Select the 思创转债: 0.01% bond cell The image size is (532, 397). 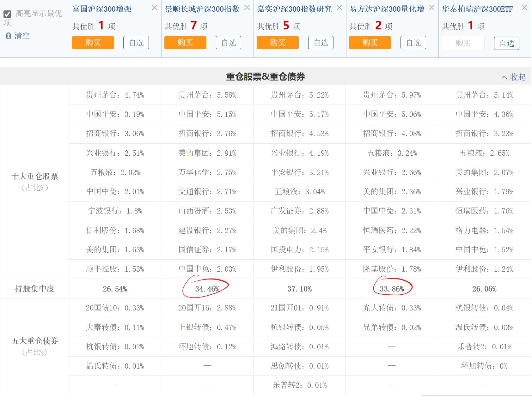tap(300, 366)
